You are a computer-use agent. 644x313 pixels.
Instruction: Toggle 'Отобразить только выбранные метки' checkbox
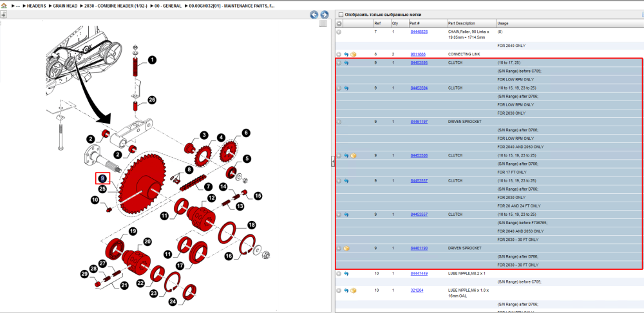click(340, 14)
